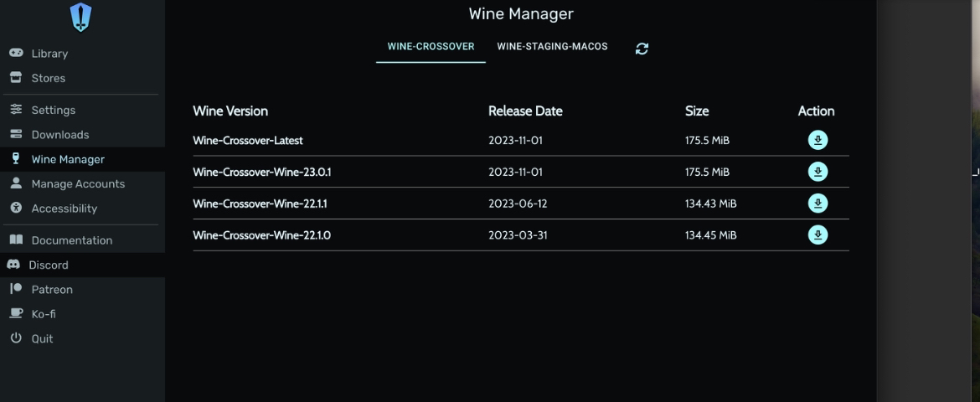
Task: Select Wine Manager in sidebar
Action: pyautogui.click(x=68, y=159)
